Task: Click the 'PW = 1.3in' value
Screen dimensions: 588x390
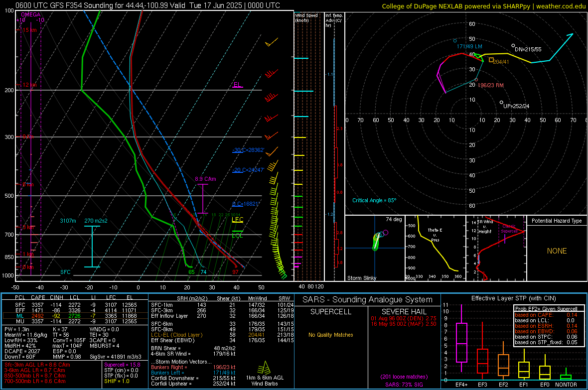Action: click(17, 329)
